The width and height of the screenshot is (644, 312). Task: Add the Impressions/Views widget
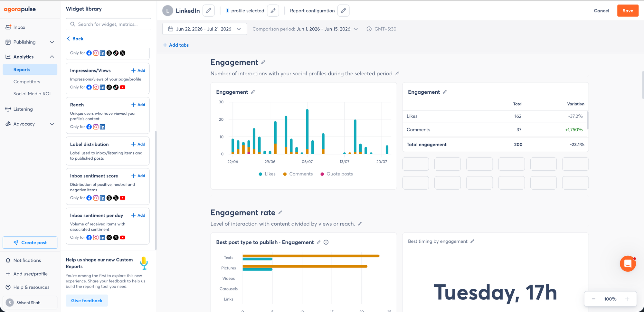coord(138,71)
